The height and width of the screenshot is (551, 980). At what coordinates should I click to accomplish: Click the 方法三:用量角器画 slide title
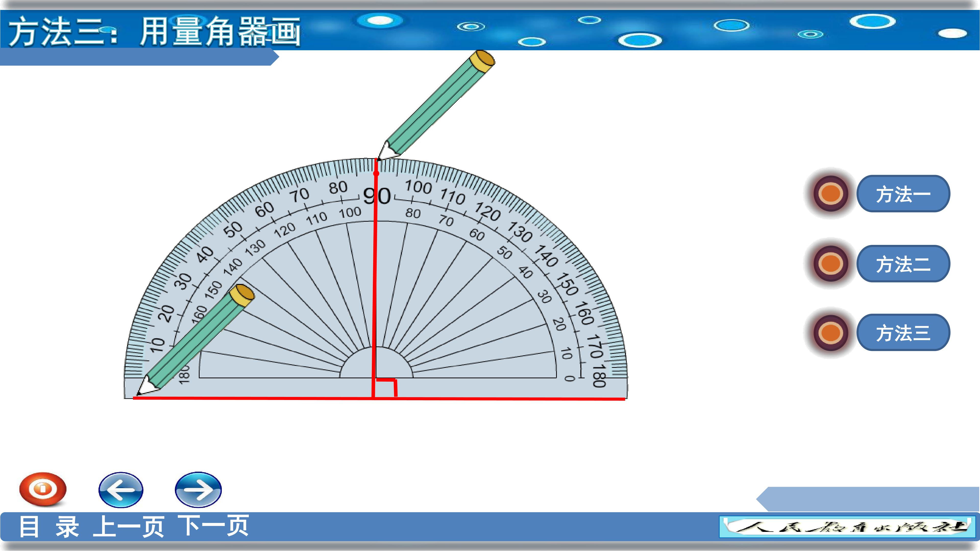coord(154,32)
